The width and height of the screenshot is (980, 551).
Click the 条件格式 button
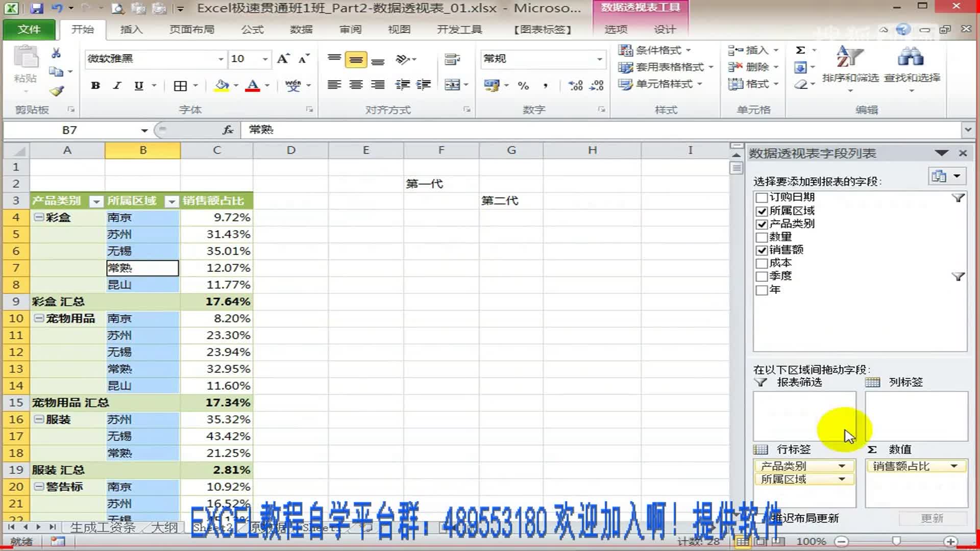point(655,50)
